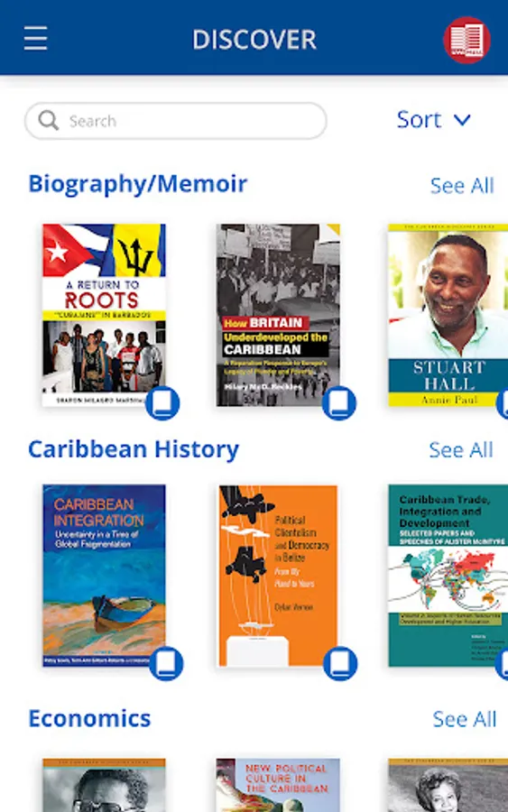Tap ebook badge on How Britain Underdeveloped

click(x=338, y=403)
